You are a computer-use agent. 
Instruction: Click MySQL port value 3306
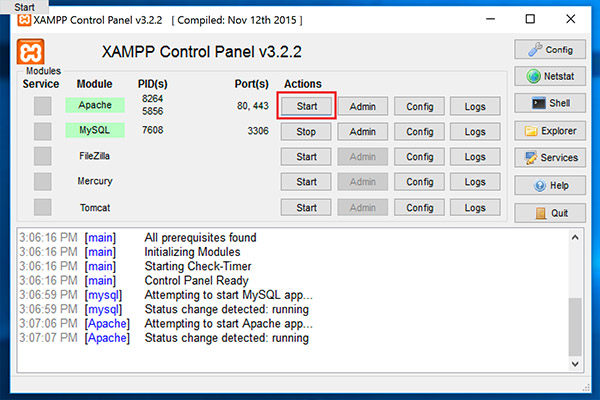258,131
